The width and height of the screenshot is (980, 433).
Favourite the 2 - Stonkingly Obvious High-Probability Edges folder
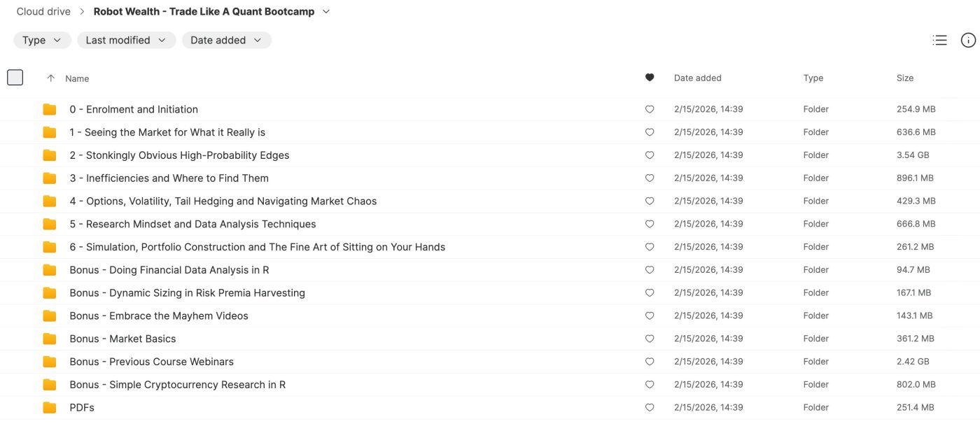(650, 155)
